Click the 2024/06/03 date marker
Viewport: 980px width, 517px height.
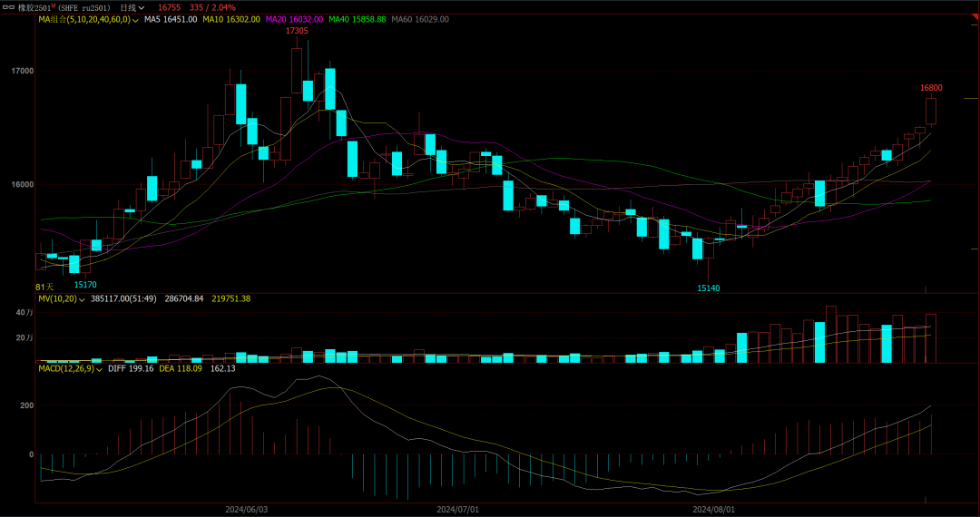tap(246, 510)
